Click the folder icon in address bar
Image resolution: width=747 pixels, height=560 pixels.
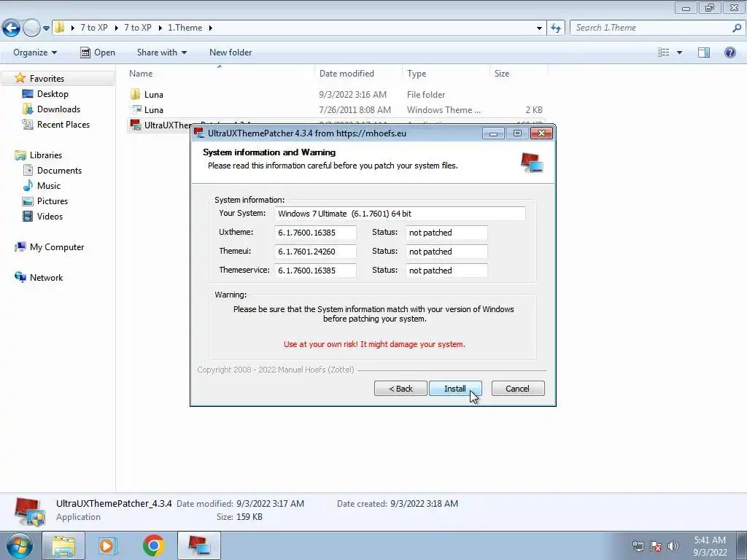60,28
